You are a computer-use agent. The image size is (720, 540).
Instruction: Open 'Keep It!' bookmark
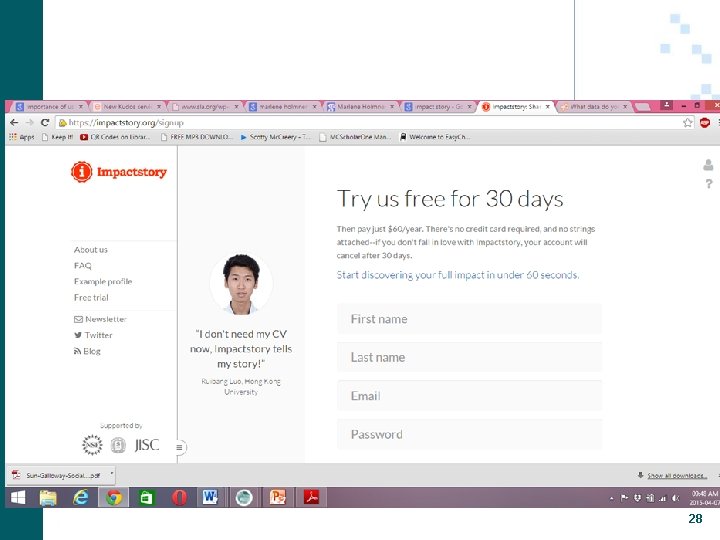point(57,137)
